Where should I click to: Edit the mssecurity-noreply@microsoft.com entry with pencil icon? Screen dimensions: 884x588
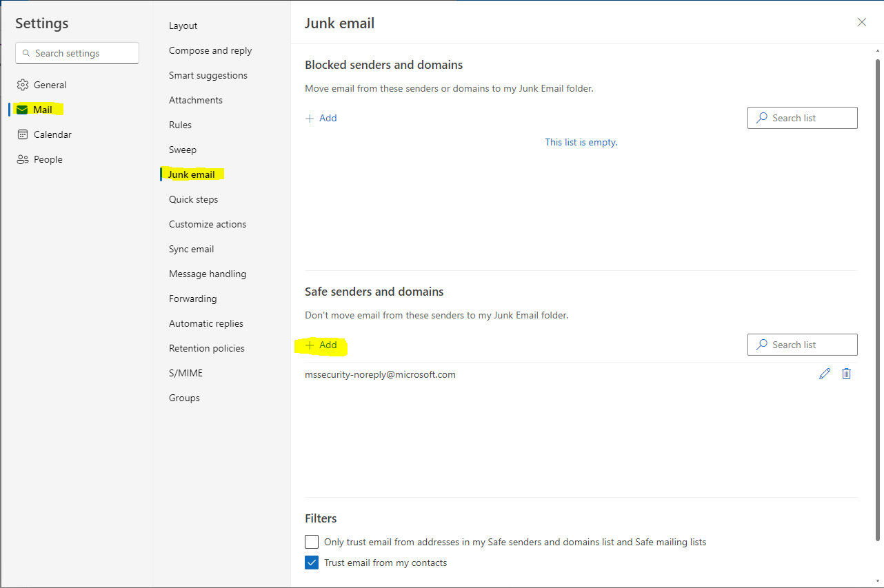click(825, 374)
